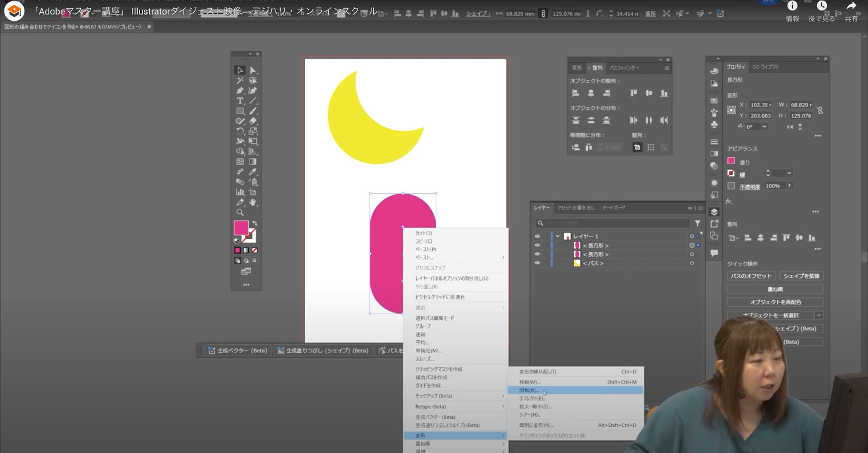
Task: Collapse the レイヤー 1 tree chevron
Action: tap(558, 237)
